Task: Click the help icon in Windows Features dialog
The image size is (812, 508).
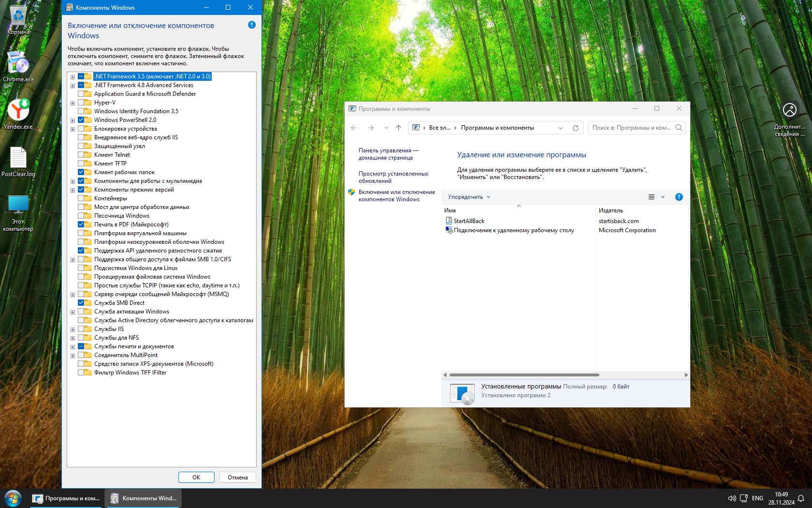Action: click(x=251, y=25)
